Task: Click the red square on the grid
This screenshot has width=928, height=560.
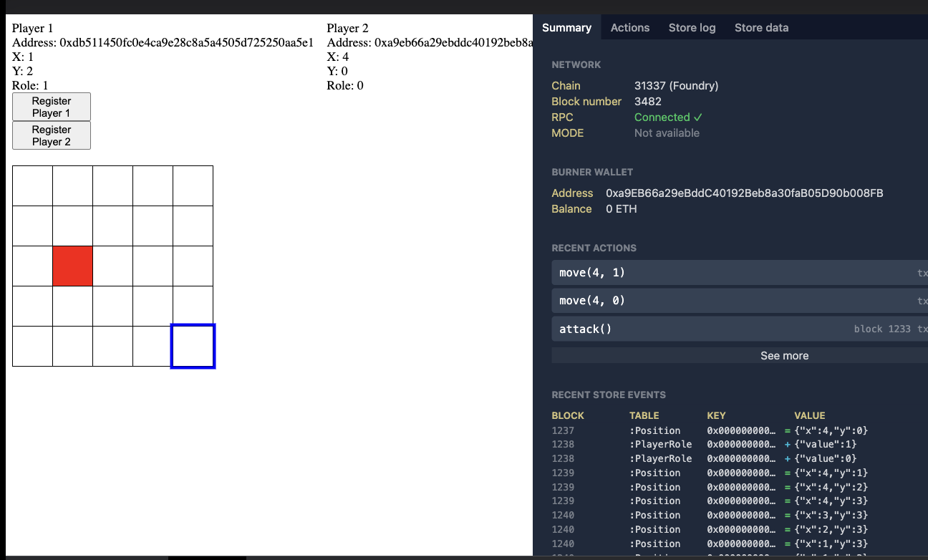Action: pos(72,266)
